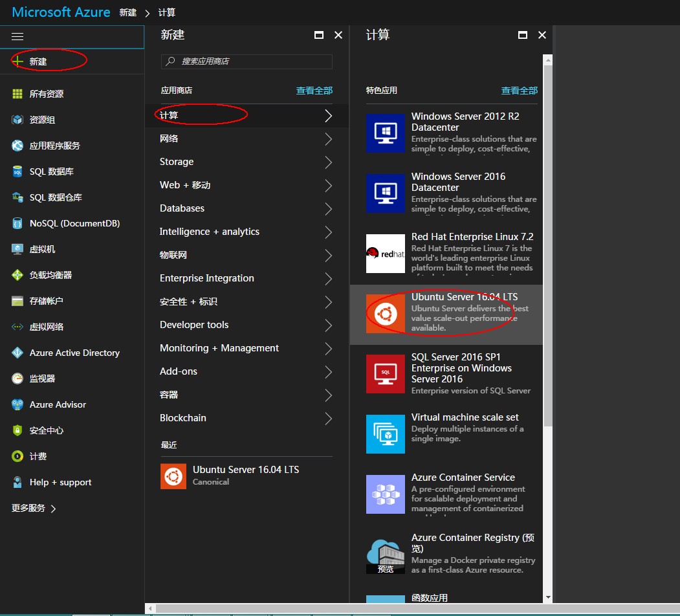Click the hamburger menu icon
The width and height of the screenshot is (680, 616).
click(17, 36)
